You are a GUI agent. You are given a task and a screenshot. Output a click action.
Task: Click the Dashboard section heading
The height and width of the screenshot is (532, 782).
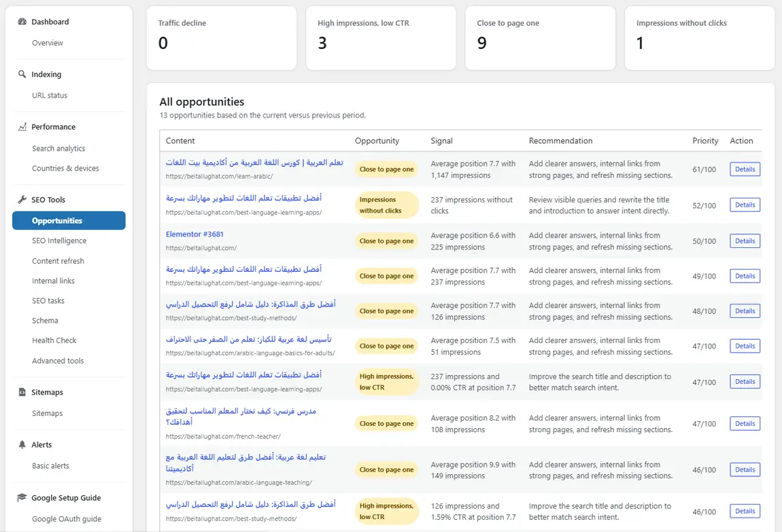[x=50, y=22]
